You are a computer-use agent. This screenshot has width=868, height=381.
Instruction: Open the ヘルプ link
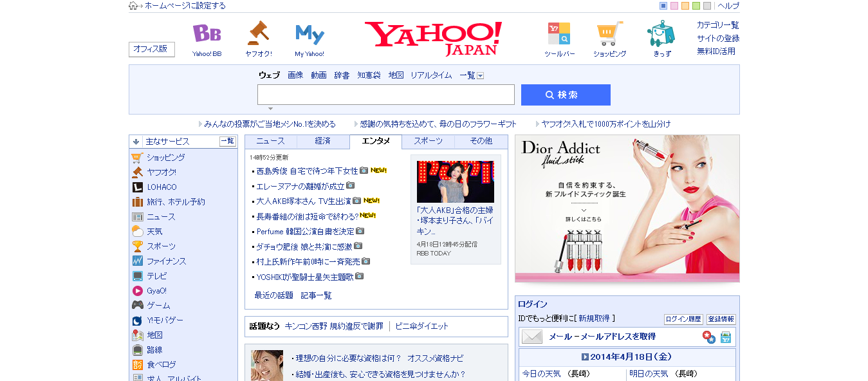click(x=728, y=6)
